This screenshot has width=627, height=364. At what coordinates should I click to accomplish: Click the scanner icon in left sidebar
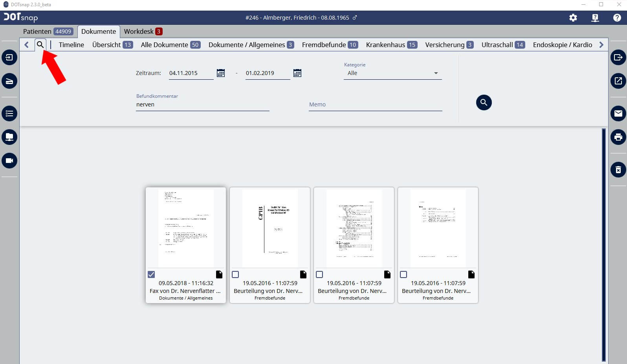point(9,81)
